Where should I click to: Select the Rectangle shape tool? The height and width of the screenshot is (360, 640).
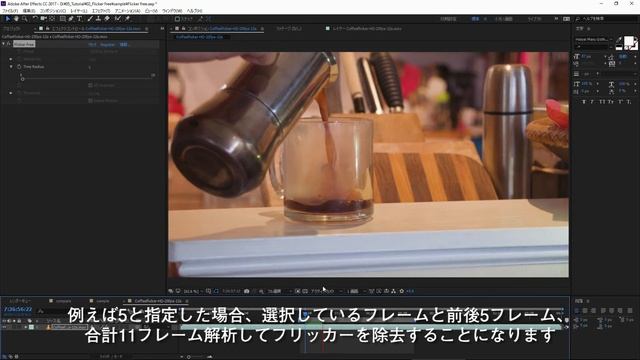[x=62, y=19]
